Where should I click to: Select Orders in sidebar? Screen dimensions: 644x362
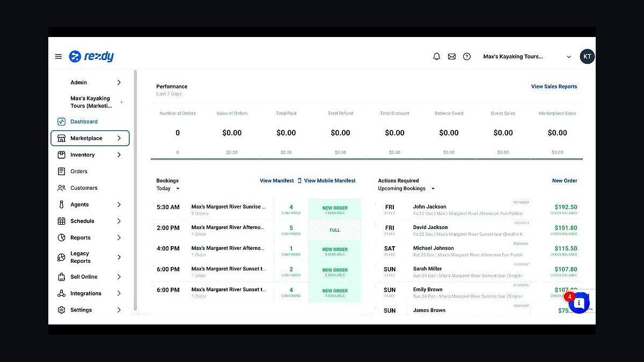pos(79,172)
